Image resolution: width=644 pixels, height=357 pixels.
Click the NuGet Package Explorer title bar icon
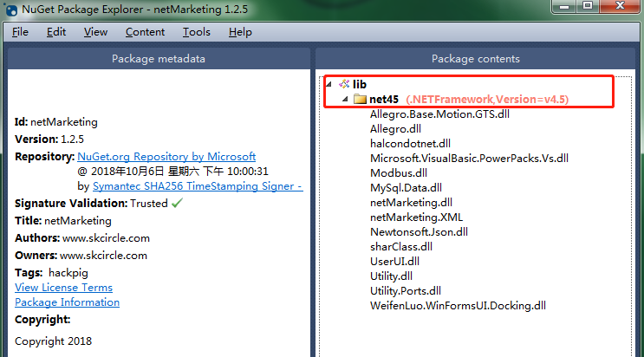11,9
